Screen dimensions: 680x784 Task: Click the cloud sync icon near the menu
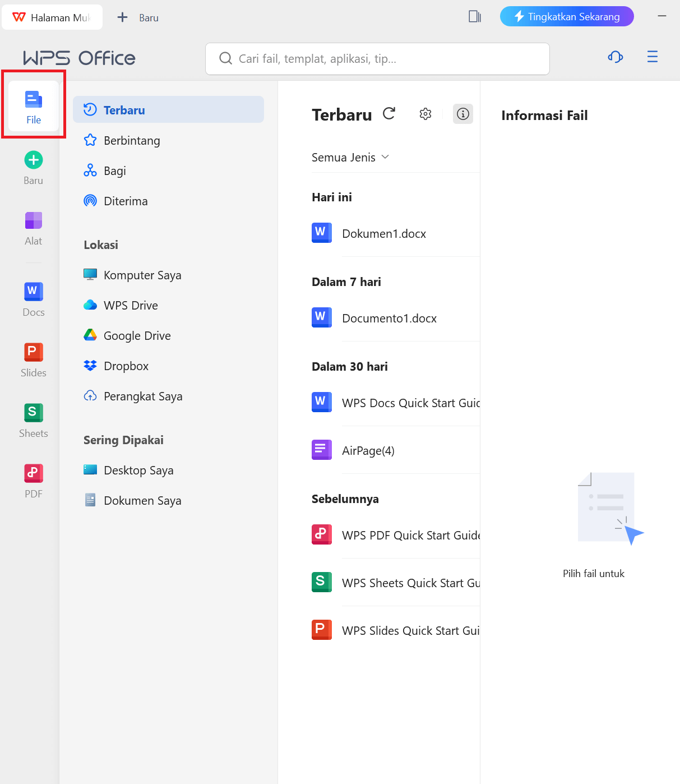click(x=615, y=57)
